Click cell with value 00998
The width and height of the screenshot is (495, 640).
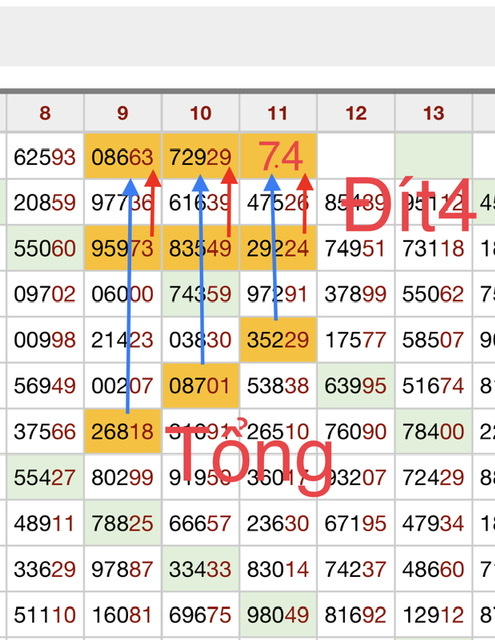pos(45,340)
